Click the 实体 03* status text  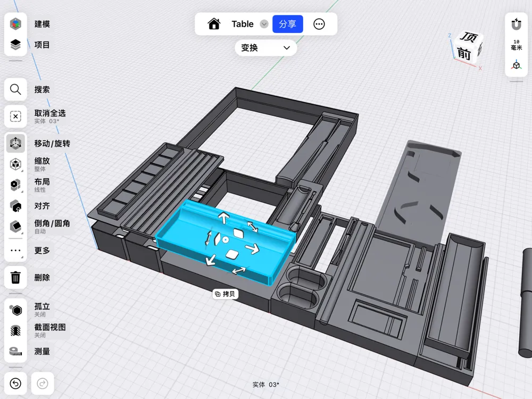(x=265, y=385)
